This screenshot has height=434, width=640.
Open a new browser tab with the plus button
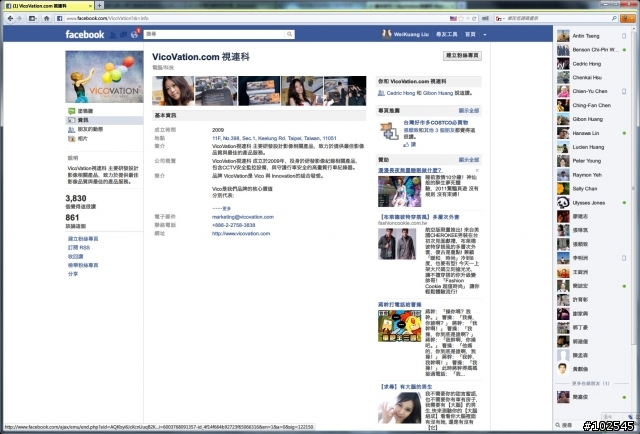point(99,5)
